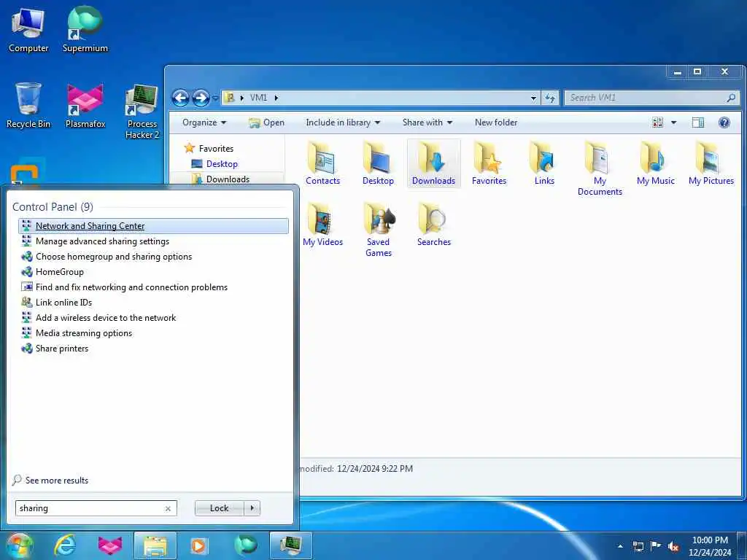This screenshot has width=747, height=560.
Task: Launch Internet Explorer from taskbar
Action: click(x=65, y=545)
